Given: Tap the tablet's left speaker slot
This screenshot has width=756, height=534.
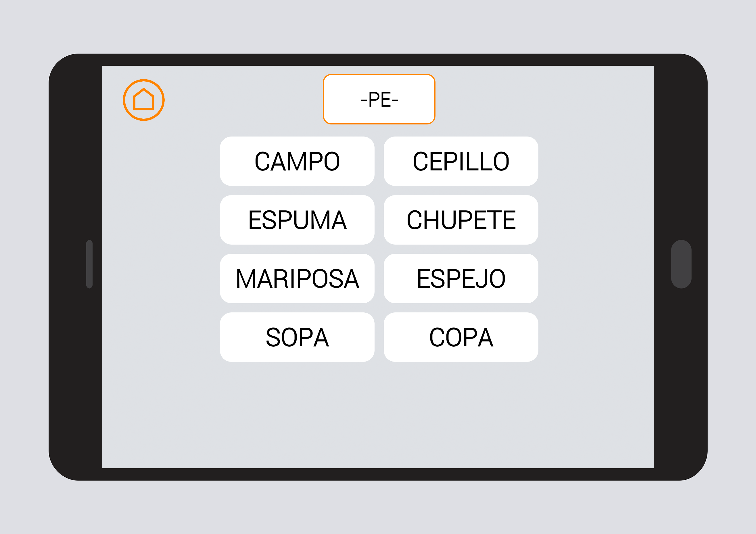Looking at the screenshot, I should point(89,264).
